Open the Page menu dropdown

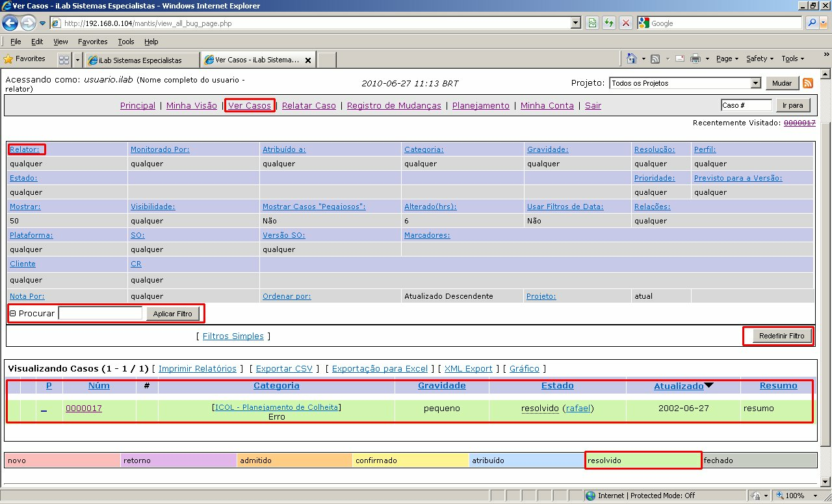(x=727, y=58)
